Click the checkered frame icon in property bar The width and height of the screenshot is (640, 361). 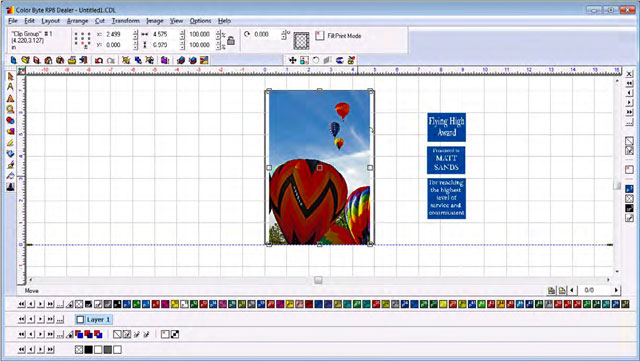coord(301,40)
